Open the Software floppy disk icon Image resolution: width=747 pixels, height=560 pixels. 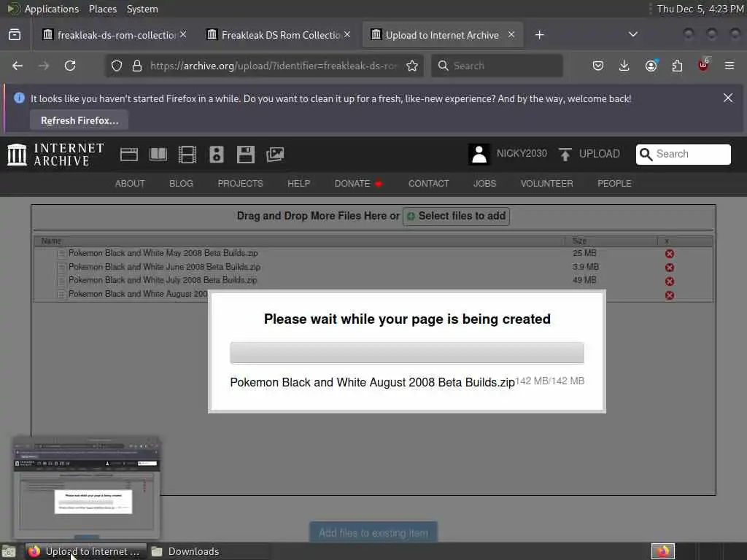[x=246, y=155]
